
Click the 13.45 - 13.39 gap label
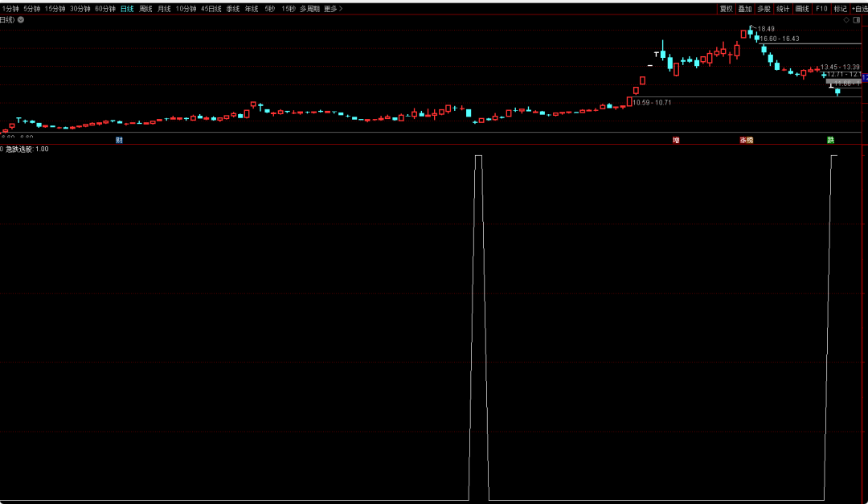840,67
